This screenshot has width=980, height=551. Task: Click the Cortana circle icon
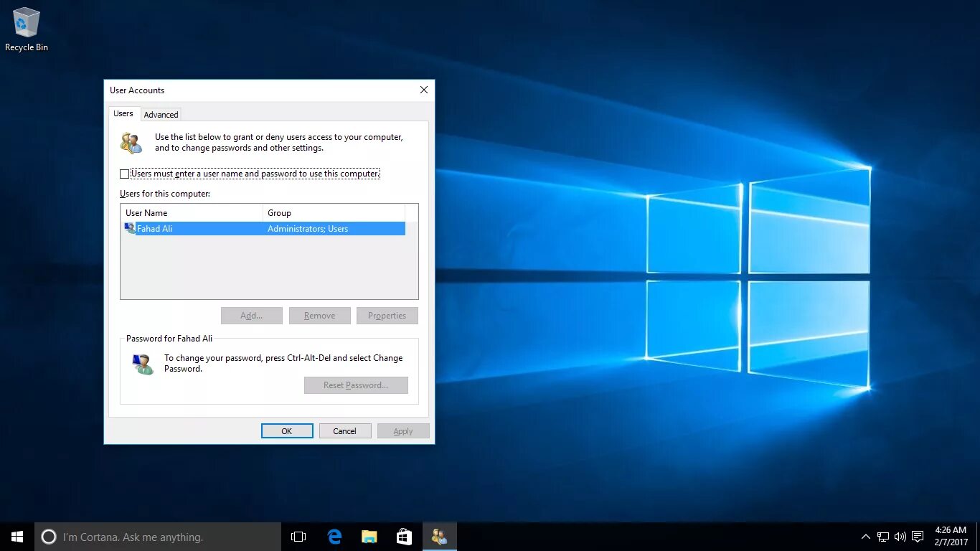(x=48, y=537)
